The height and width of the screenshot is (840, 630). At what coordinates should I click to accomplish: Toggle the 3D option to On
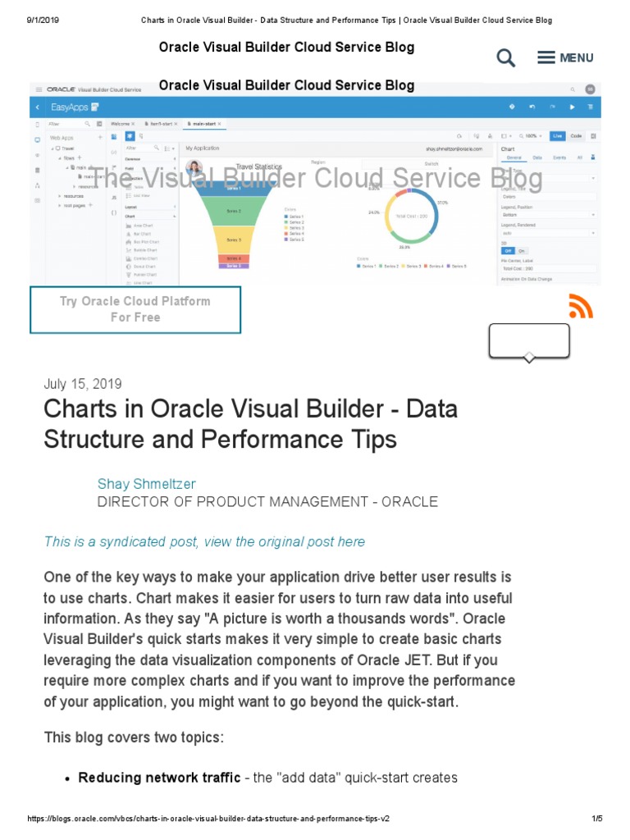[523, 249]
